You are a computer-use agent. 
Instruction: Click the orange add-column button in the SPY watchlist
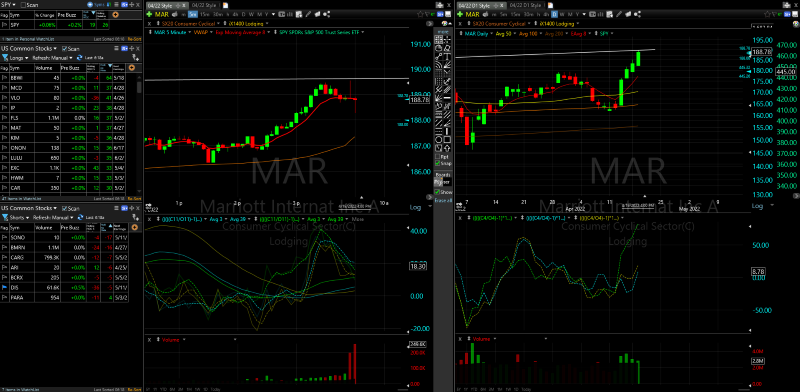click(x=115, y=15)
